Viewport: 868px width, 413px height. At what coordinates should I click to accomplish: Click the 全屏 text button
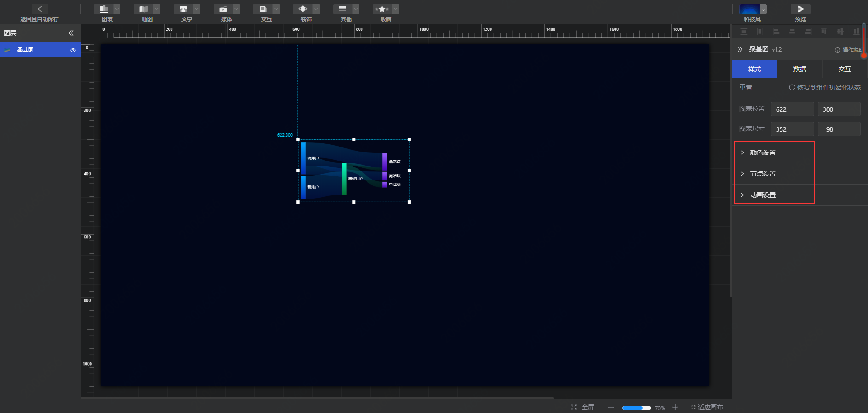(x=588, y=407)
